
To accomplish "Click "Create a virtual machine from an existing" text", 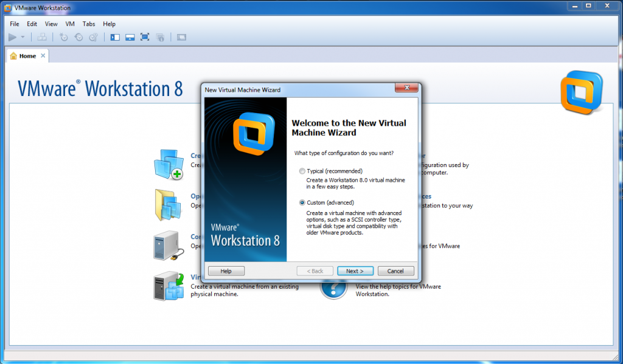I will click(x=245, y=287).
